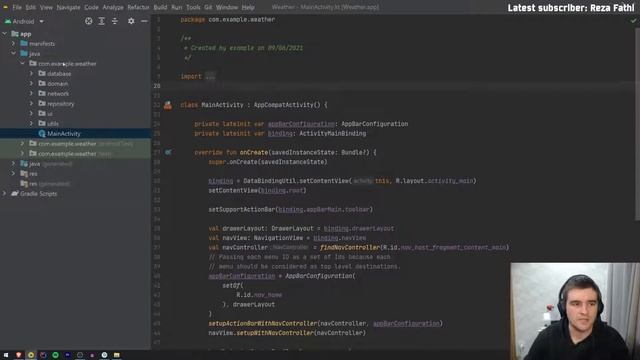Click the green inspection checkmark in editor corner
Screen dimensions: 640x360
[x=633, y=20]
